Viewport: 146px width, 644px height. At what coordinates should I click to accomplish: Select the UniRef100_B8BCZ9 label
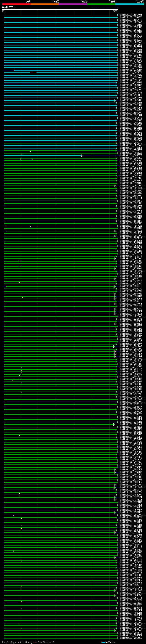coord(131,40)
